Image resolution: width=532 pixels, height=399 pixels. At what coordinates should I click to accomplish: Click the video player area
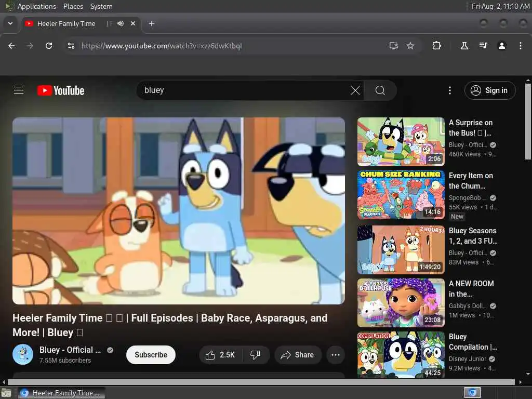[x=179, y=211]
